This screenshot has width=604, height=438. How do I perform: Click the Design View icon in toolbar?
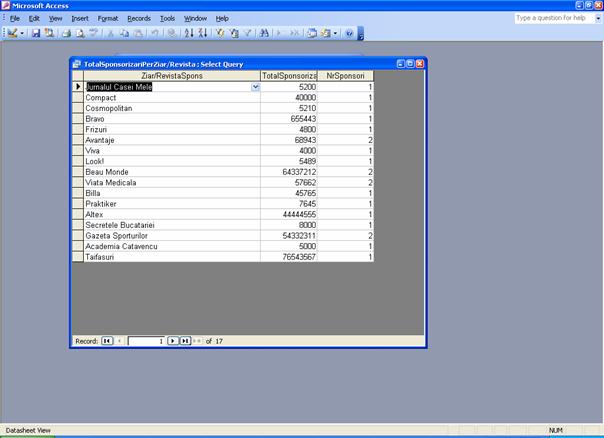(12, 33)
